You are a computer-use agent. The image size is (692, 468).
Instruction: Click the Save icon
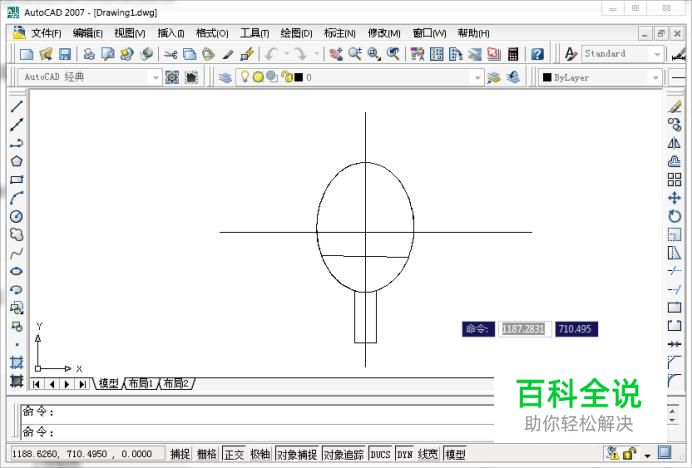pyautogui.click(x=65, y=54)
